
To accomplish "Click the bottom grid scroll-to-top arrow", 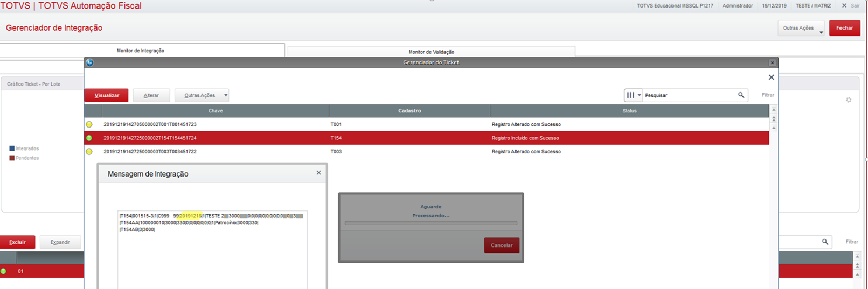I will [857, 256].
